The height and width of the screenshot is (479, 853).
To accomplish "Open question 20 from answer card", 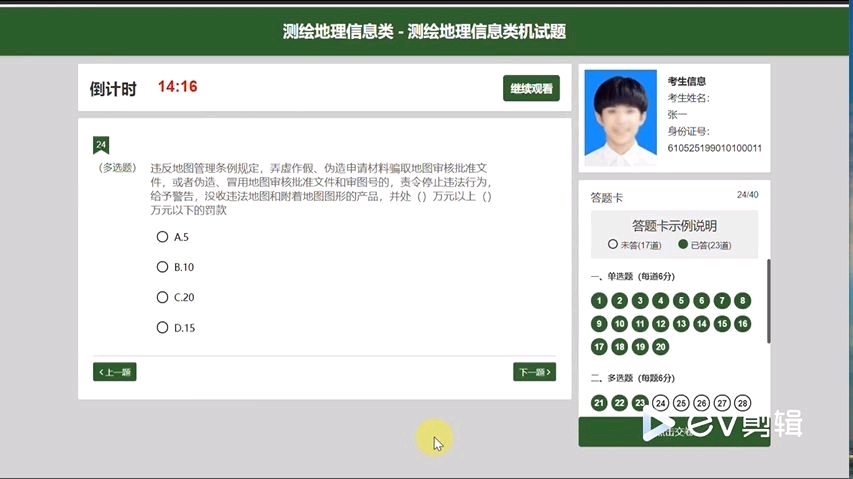I will click(661, 347).
